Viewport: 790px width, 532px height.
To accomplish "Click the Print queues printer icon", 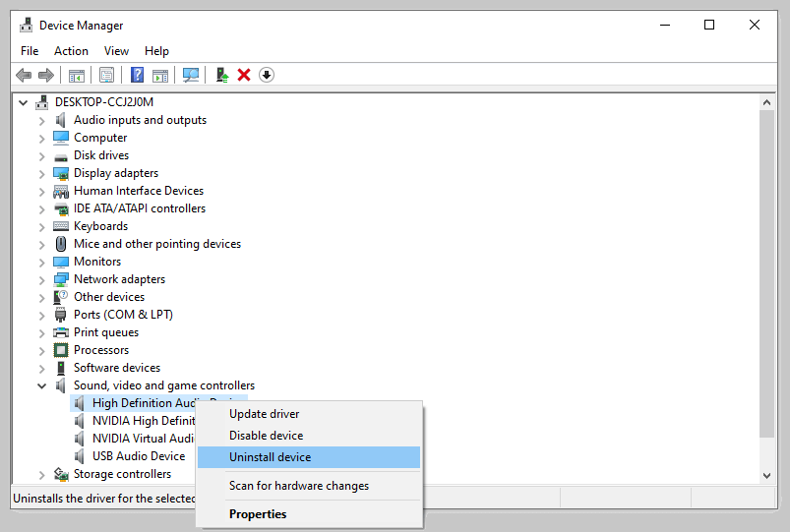I will [x=60, y=332].
